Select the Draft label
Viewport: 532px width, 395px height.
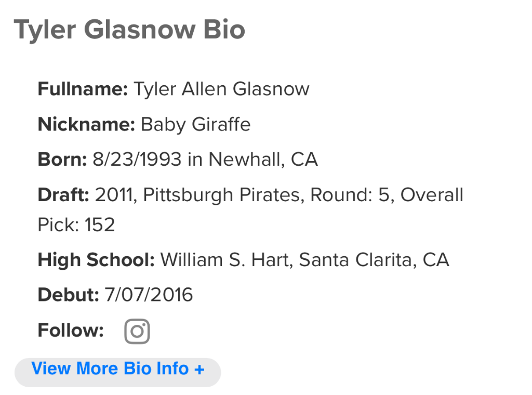(63, 195)
